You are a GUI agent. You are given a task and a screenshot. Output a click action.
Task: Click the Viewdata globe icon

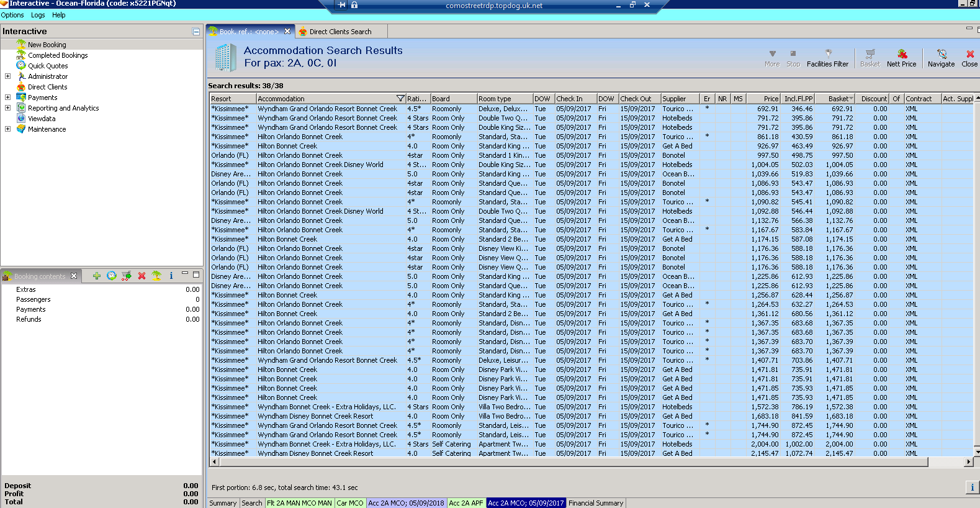(x=21, y=119)
